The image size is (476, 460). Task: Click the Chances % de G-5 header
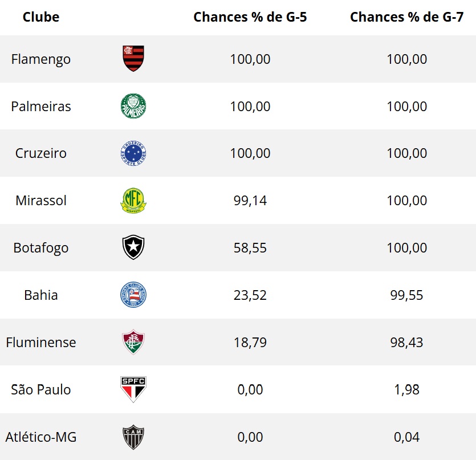point(250,17)
